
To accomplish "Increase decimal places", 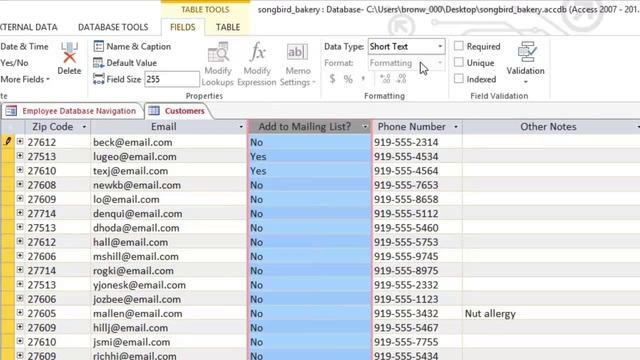I will pyautogui.click(x=385, y=79).
